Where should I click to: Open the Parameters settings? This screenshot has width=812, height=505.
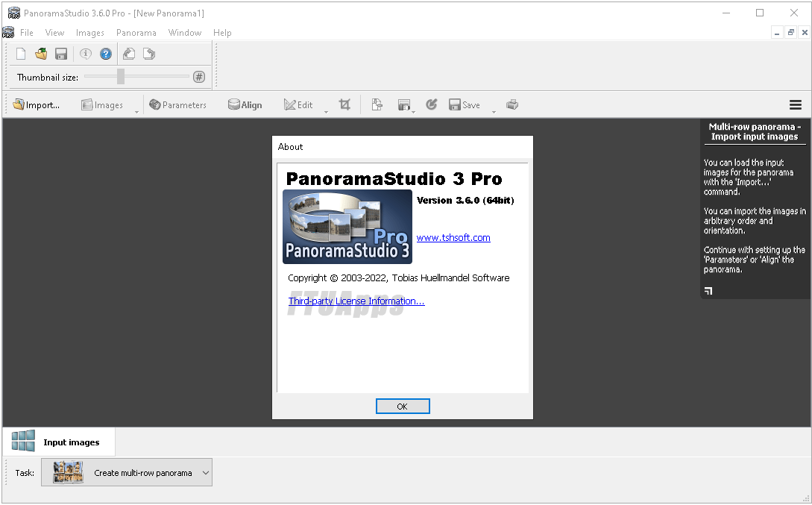[177, 104]
